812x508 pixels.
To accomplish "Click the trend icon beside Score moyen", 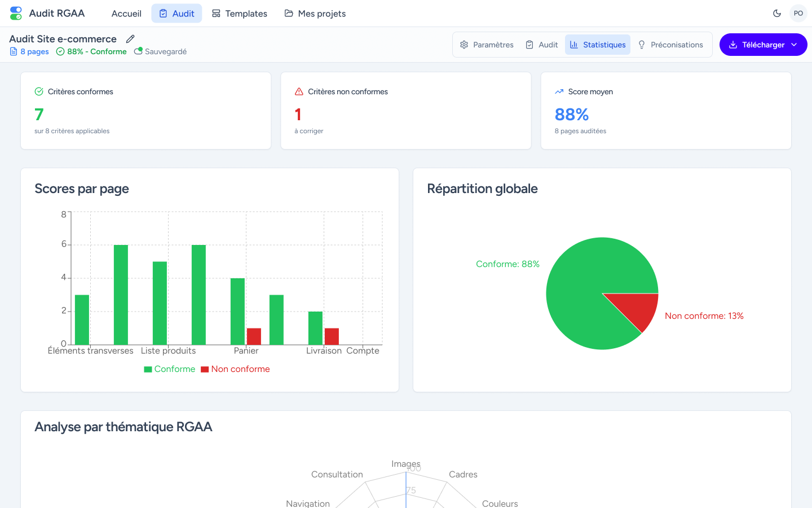I will 559,91.
